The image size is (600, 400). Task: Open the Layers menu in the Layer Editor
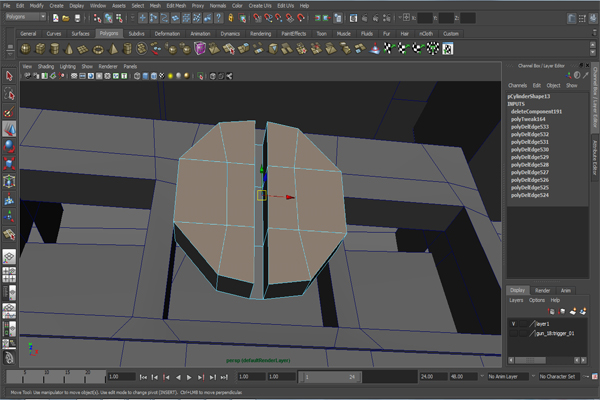point(516,300)
